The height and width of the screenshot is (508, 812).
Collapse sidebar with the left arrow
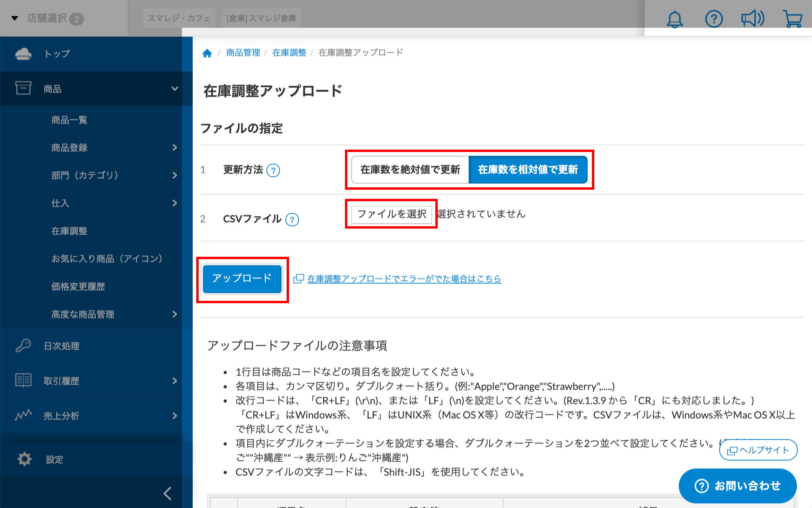click(x=168, y=493)
